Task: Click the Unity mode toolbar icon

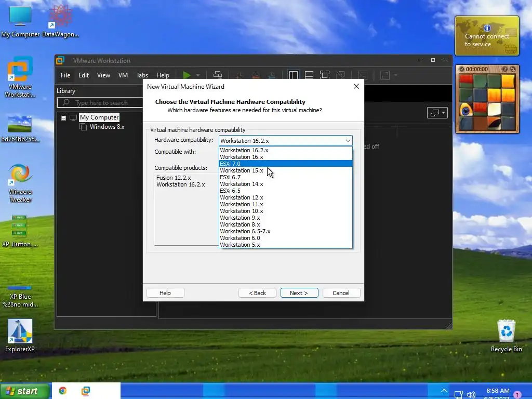Action: (x=340, y=75)
